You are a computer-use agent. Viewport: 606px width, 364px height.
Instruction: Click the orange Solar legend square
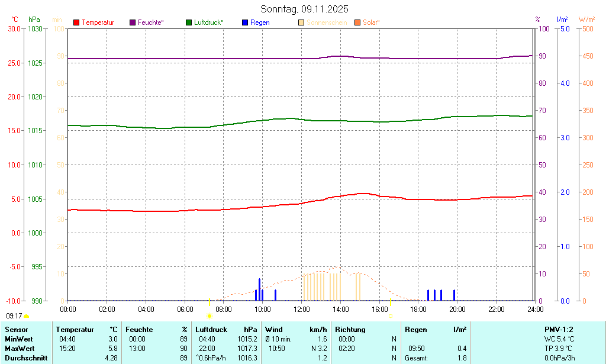coord(357,22)
